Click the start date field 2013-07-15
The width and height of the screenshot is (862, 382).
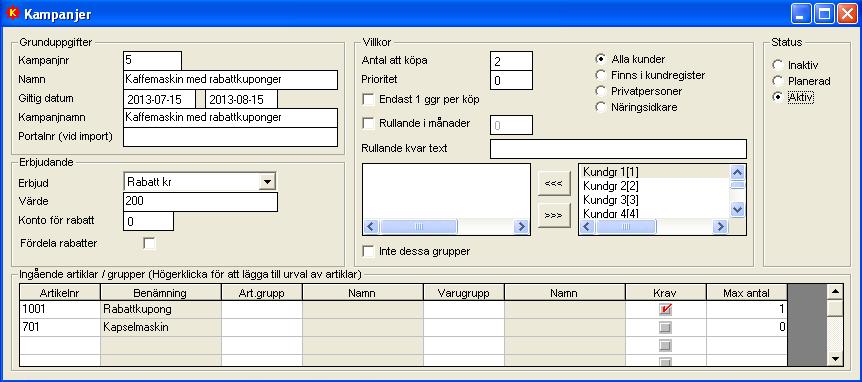tap(159, 99)
